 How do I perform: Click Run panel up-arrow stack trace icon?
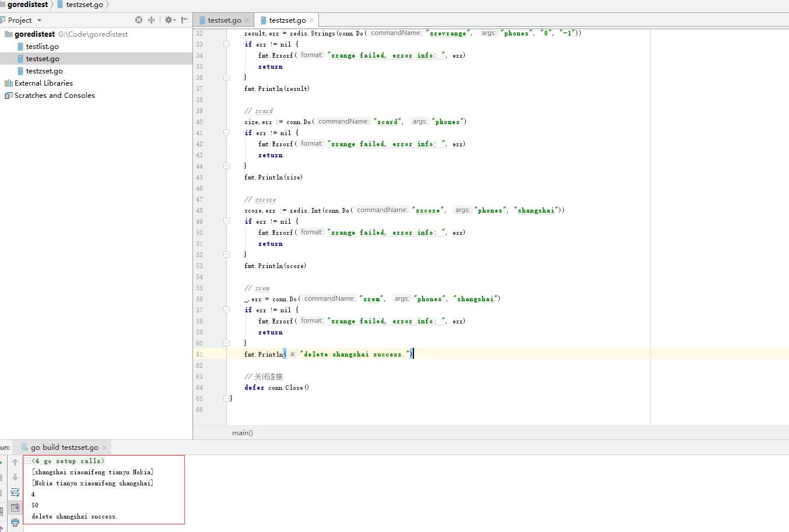pos(15,463)
